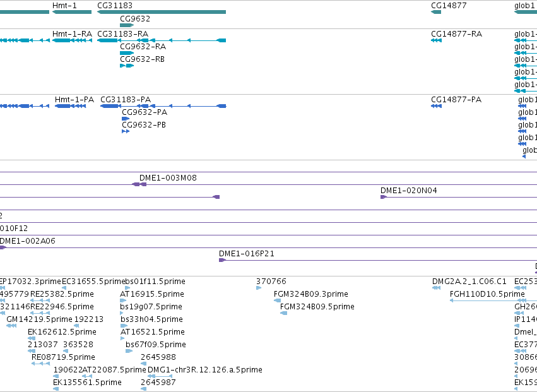This screenshot has width=537, height=392.
Task: Click the bs19g07.5prime EST label
Action: 151,307
